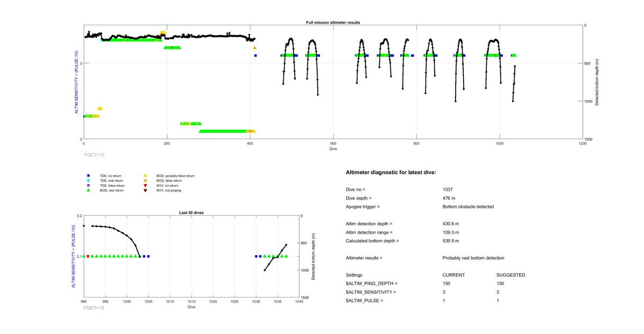This screenshot has width=644, height=334.
Task: Click the current $ALTIM_PING_DEPTH value 150
Action: point(447,284)
